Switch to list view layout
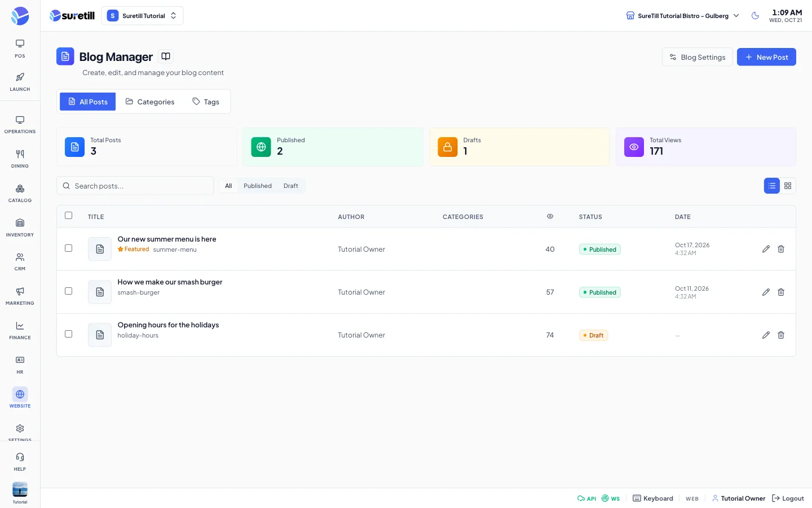812x508 pixels. [772, 186]
